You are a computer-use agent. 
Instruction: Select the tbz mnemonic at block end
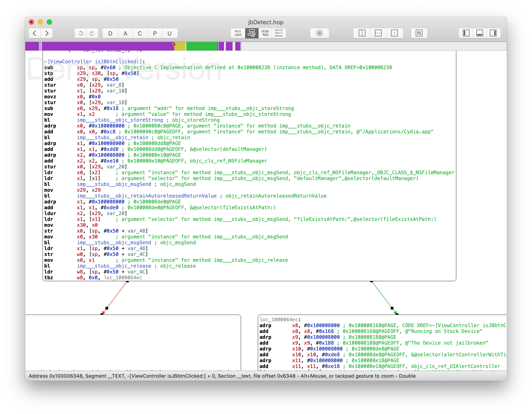[49, 277]
